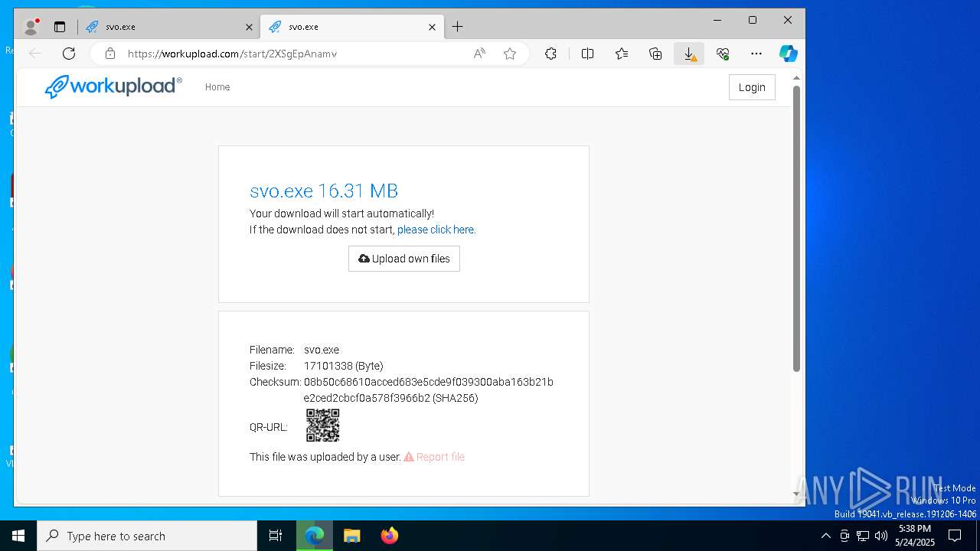Open Browser essentials heart icon
This screenshot has width=980, height=551.
tap(723, 54)
